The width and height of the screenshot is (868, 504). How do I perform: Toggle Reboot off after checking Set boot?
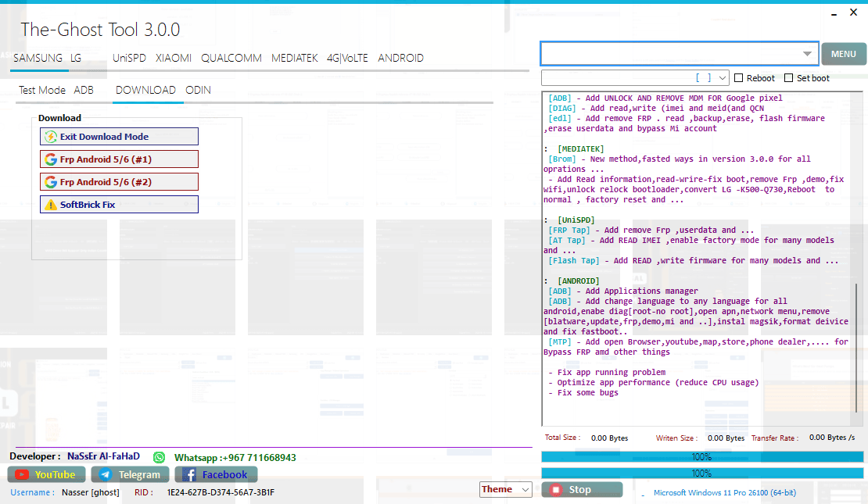737,77
